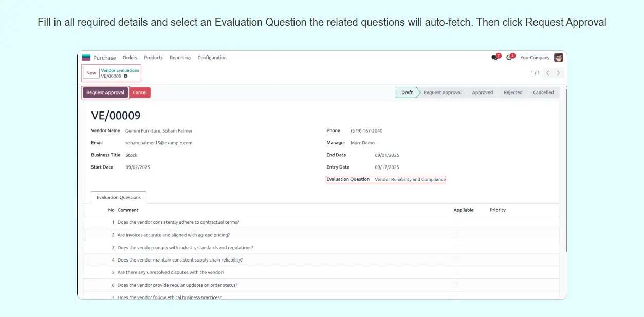Open the Vendor Name selection field

pos(159,131)
